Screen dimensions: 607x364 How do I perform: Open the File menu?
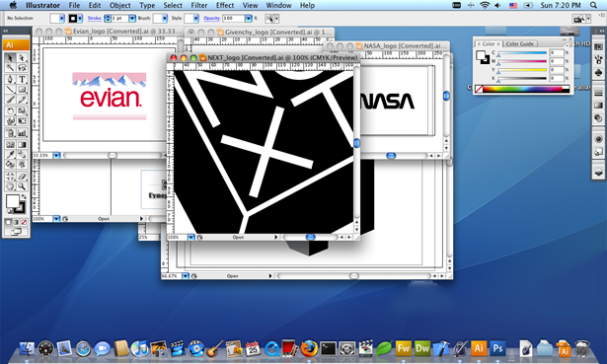tap(74, 5)
